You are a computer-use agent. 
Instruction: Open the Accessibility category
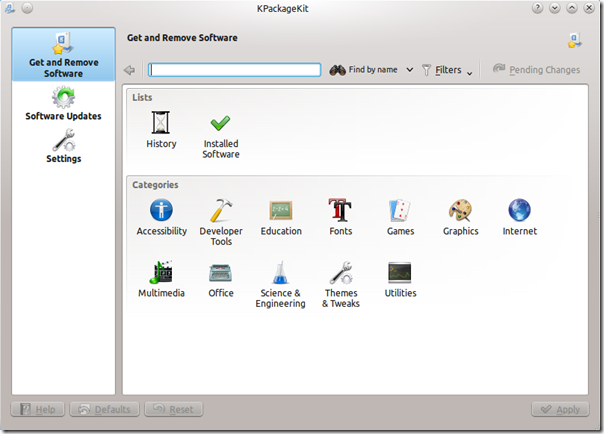(161, 213)
